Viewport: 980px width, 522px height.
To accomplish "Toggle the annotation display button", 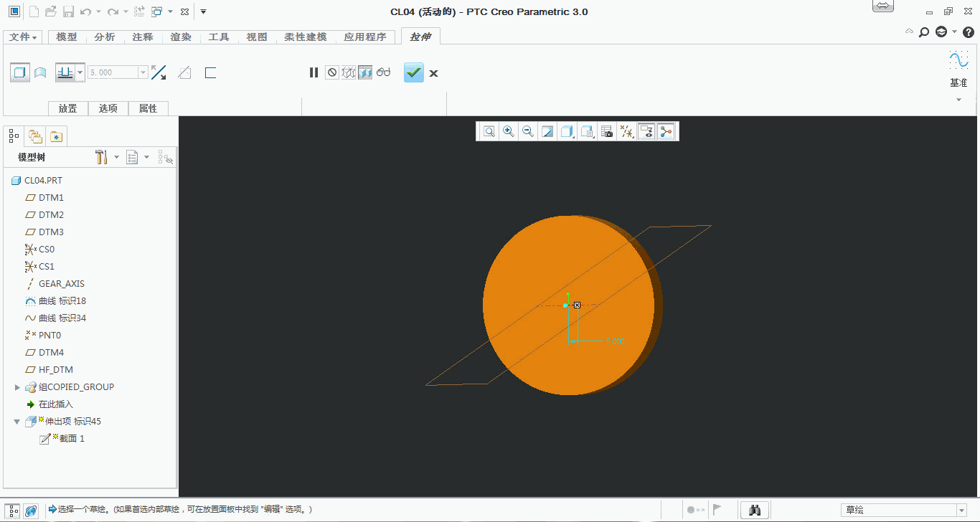I will (646, 131).
